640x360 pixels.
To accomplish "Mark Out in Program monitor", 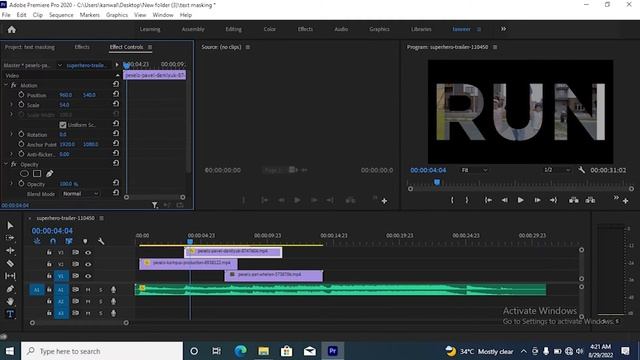I will point(467,200).
